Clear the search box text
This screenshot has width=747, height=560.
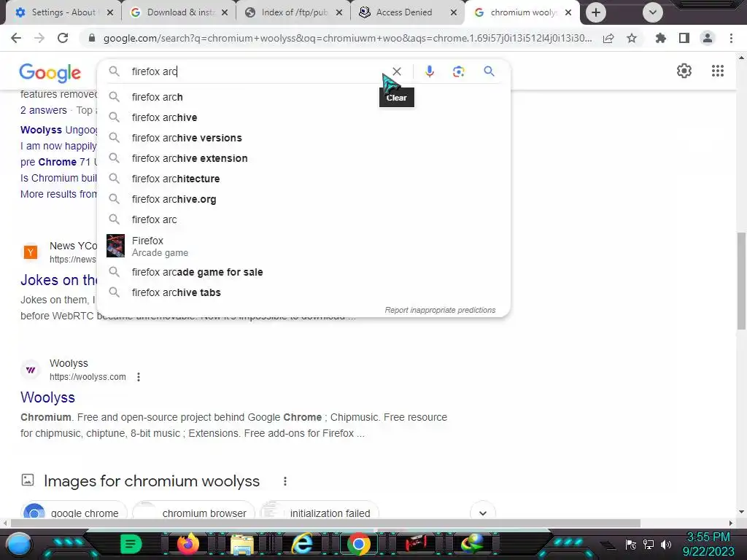396,71
